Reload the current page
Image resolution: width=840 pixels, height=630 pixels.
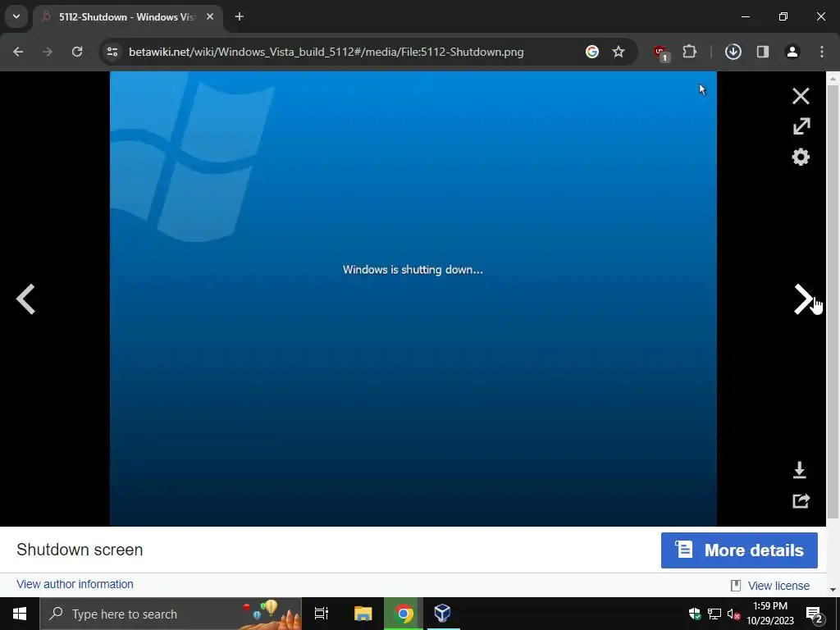coord(77,52)
